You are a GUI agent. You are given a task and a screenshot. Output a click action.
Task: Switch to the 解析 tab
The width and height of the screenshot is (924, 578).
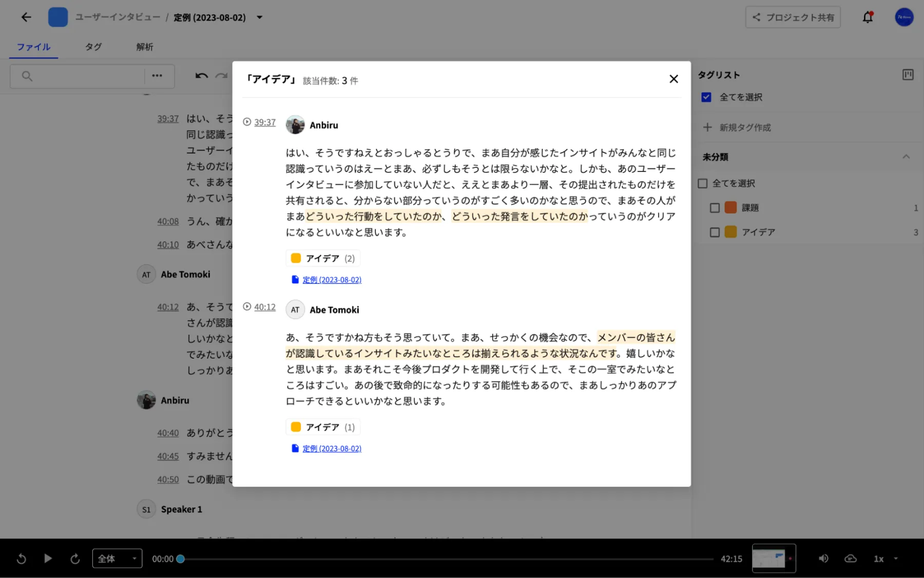tap(145, 47)
